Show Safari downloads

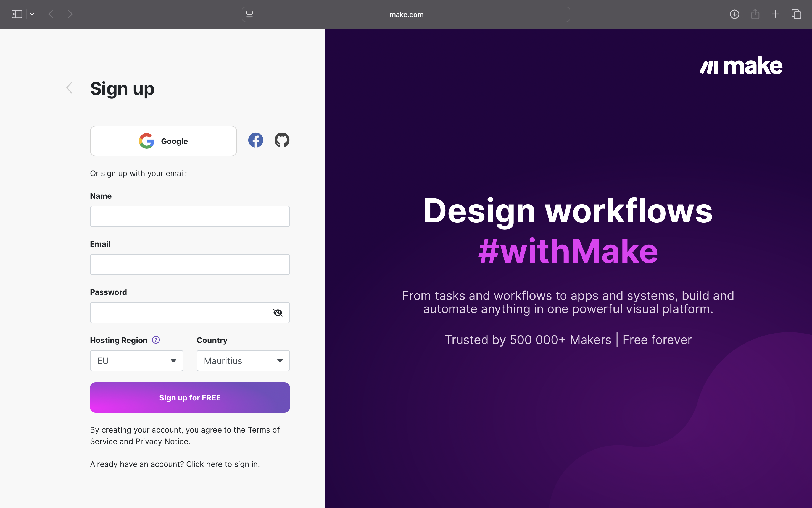[734, 14]
